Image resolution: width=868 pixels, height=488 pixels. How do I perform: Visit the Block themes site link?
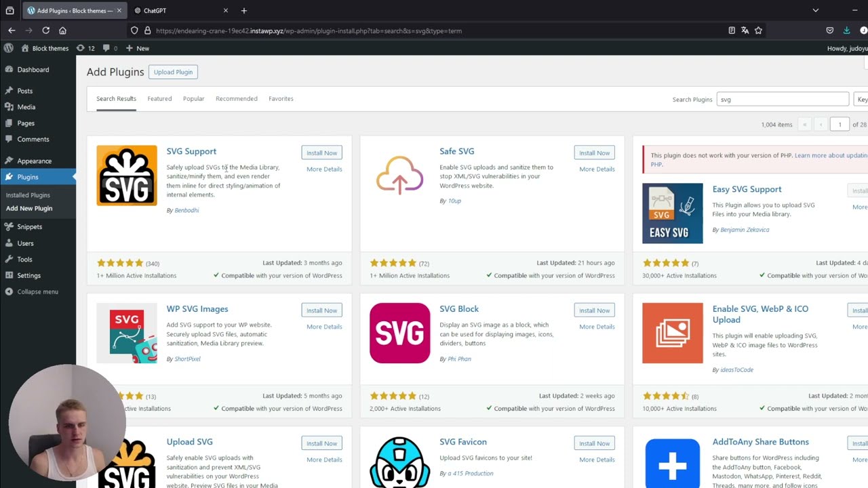tap(45, 48)
